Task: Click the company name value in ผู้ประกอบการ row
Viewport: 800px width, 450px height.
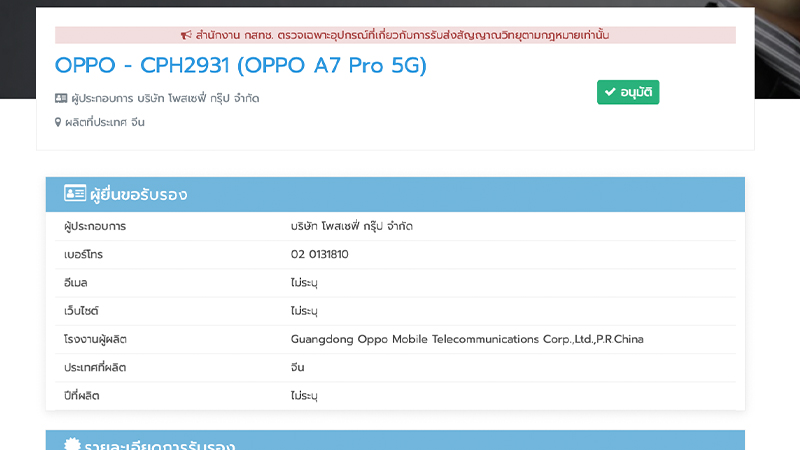Action: 352,226
